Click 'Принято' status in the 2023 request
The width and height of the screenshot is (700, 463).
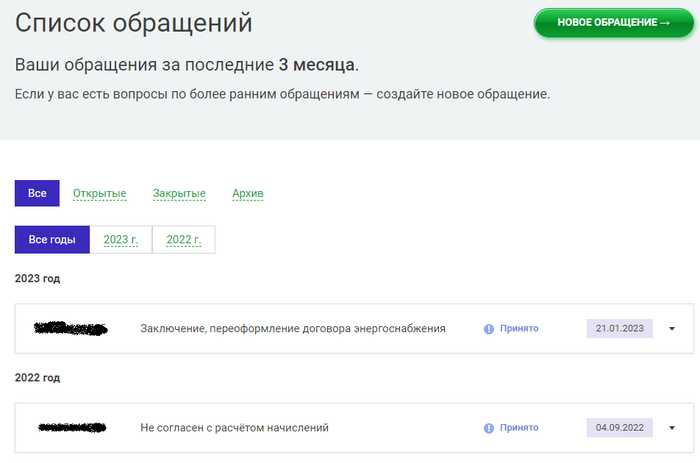tap(519, 328)
